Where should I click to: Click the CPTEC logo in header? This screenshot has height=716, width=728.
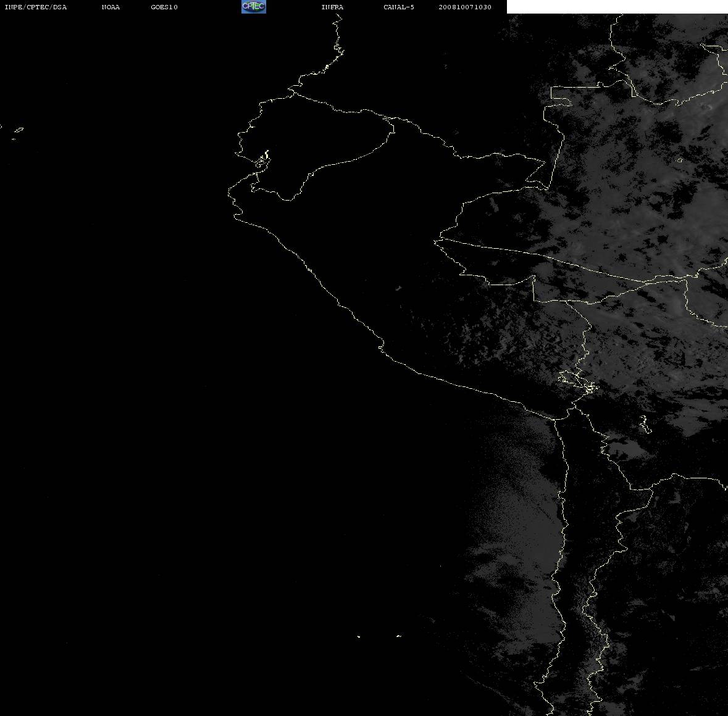[254, 7]
